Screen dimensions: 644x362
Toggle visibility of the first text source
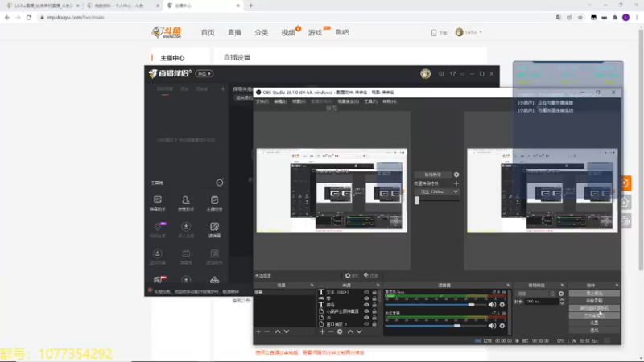[x=366, y=292]
